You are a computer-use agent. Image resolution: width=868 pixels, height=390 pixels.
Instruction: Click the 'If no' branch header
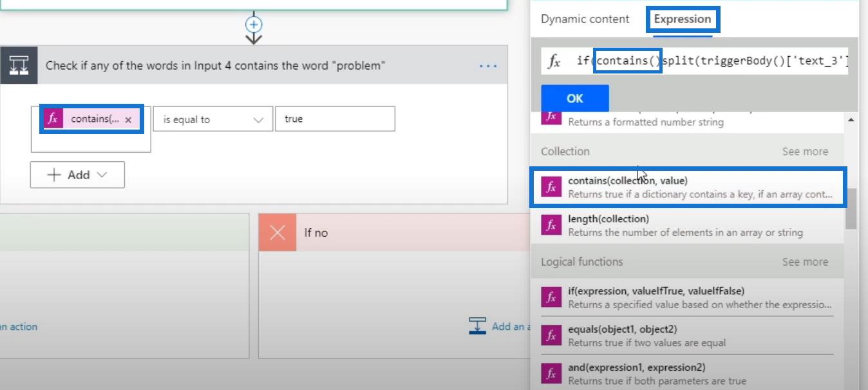(x=394, y=233)
